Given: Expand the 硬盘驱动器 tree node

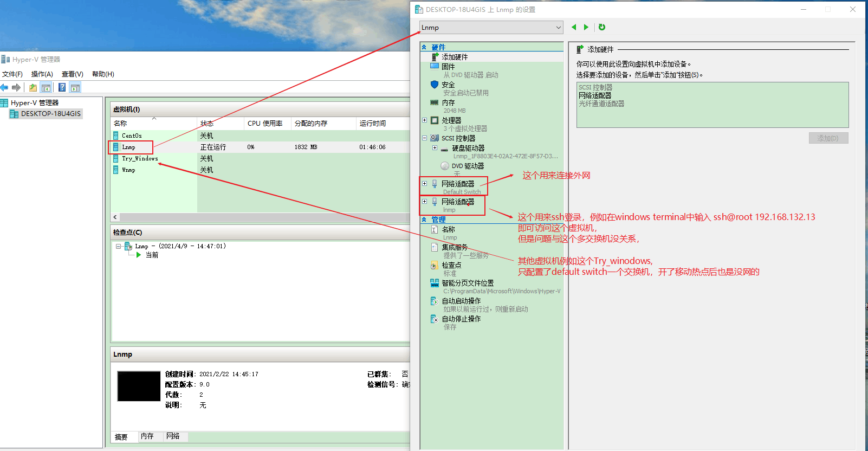Looking at the screenshot, I should 435,148.
